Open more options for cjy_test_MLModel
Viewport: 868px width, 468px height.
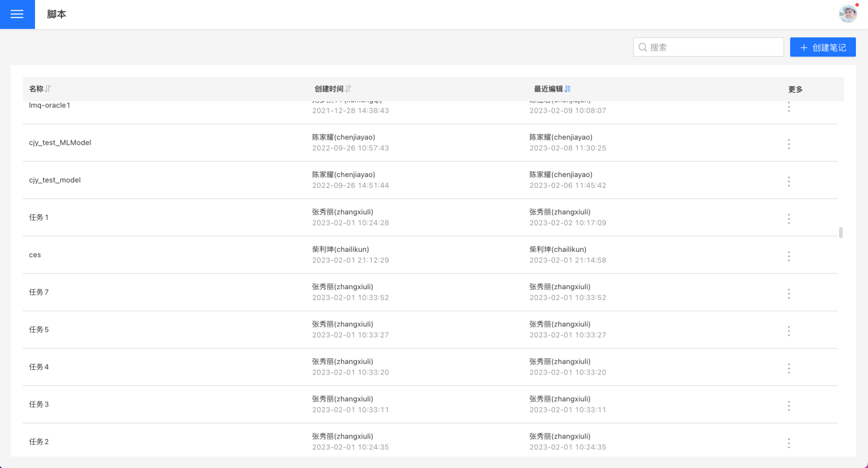point(788,144)
